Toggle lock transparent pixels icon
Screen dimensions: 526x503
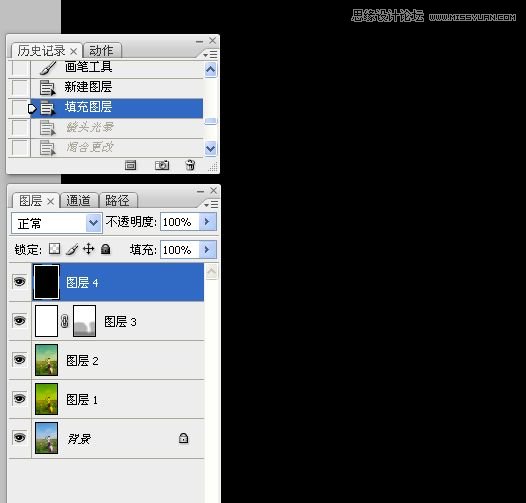[55, 249]
